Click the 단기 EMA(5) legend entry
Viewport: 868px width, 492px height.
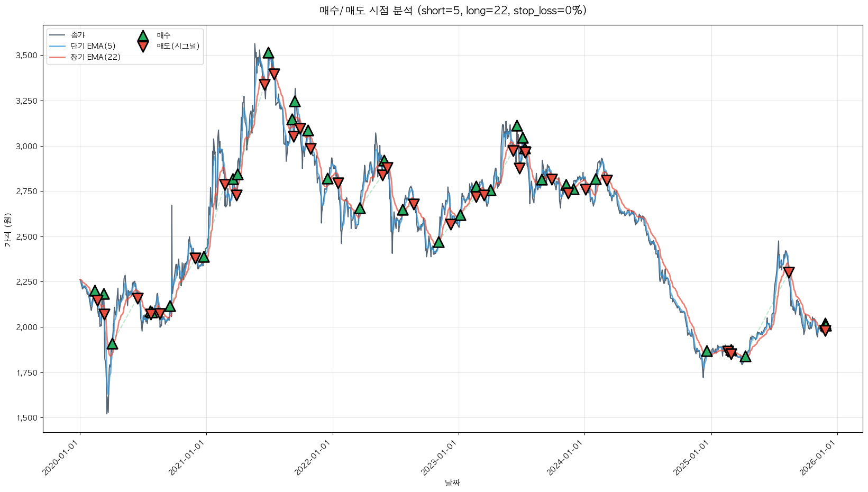93,46
